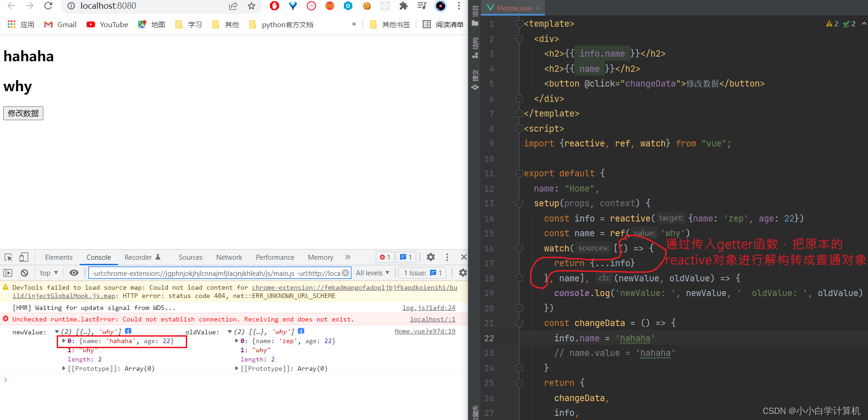Toggle DevTools device toolbar
This screenshot has width=868, height=420.
pos(24,257)
